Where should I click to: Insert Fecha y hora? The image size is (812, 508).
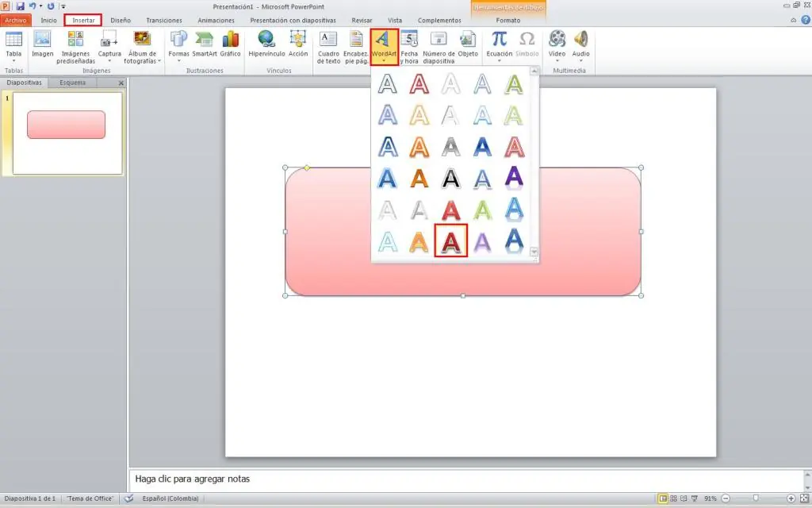[x=409, y=47]
